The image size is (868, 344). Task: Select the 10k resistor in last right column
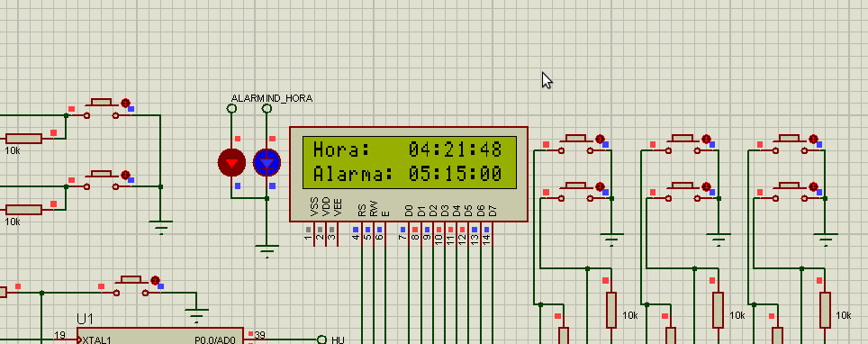825,310
